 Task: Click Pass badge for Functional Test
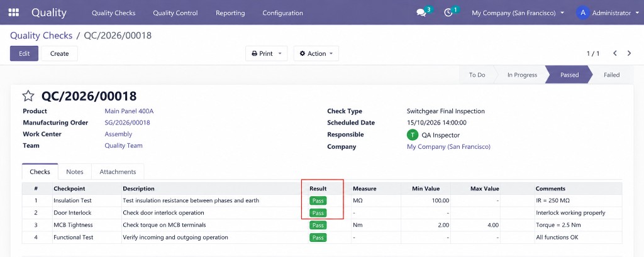318,238
